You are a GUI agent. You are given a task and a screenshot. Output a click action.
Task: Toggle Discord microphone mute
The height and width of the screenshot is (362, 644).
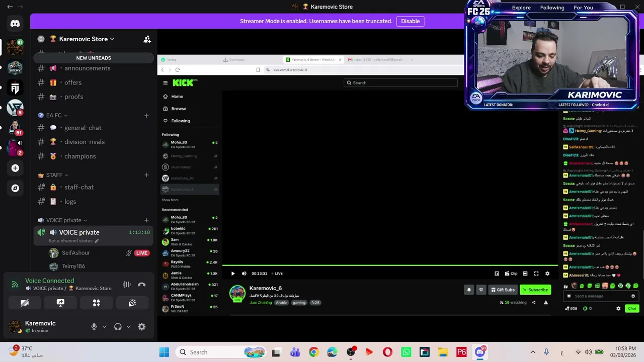tap(94, 327)
